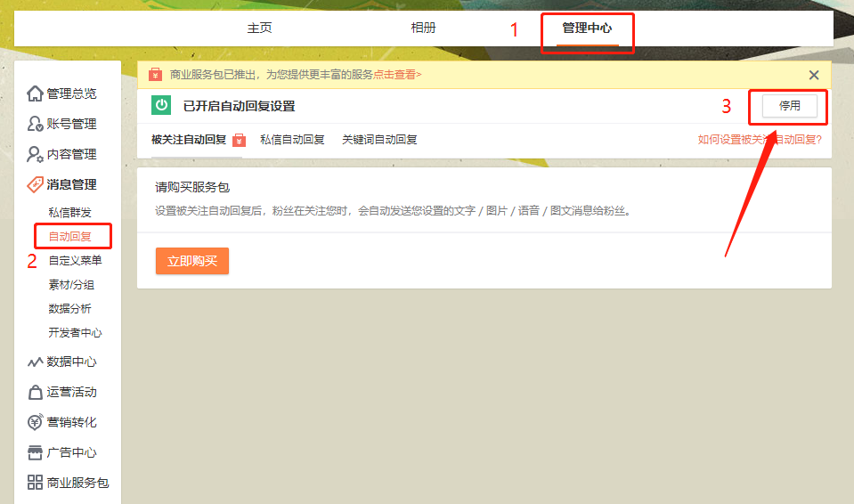
Task: Click the grid icon beside 商业服务包
Action: point(35,483)
